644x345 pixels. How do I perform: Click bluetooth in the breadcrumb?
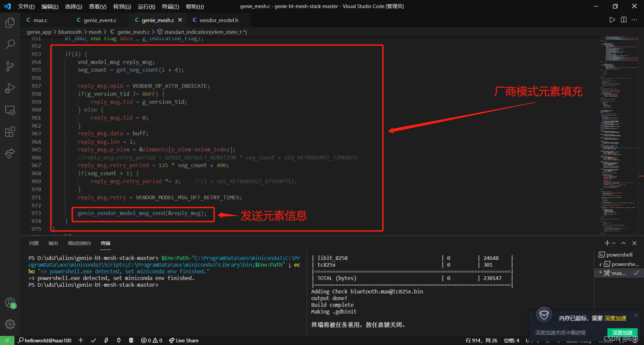click(70, 32)
